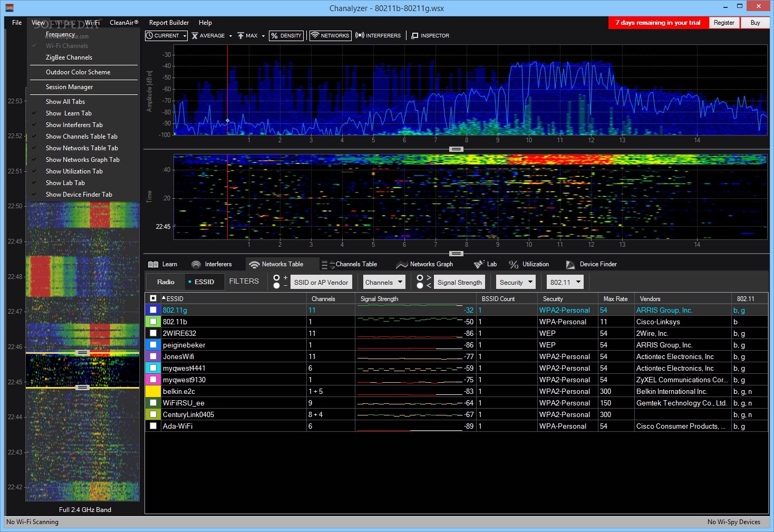Viewport: 774px width, 532px height.
Task: Select the greater-than signal strength radio button
Action: click(x=420, y=278)
